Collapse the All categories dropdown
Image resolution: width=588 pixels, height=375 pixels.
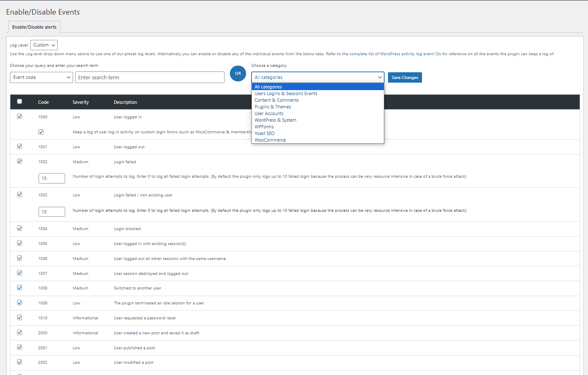tap(318, 77)
